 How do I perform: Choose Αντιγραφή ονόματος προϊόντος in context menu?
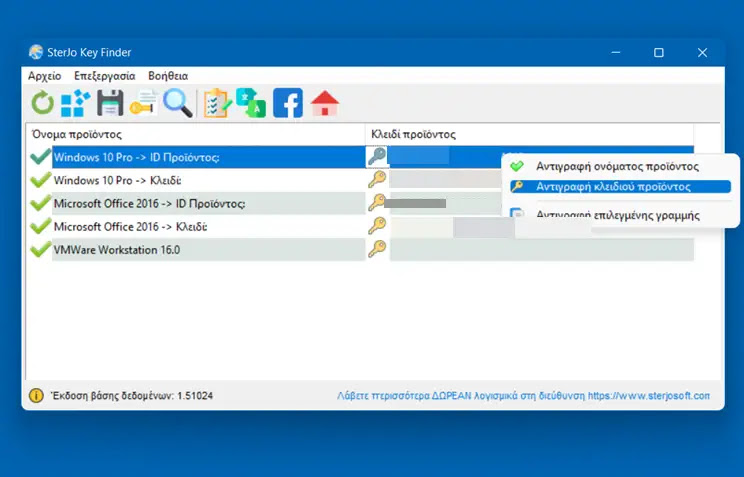[620, 167]
